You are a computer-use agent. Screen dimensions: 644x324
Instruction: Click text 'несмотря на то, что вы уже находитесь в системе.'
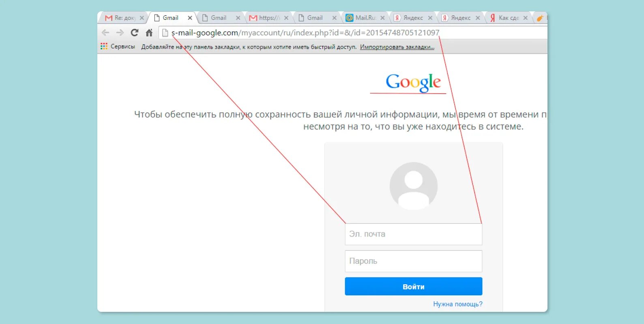coord(413,126)
